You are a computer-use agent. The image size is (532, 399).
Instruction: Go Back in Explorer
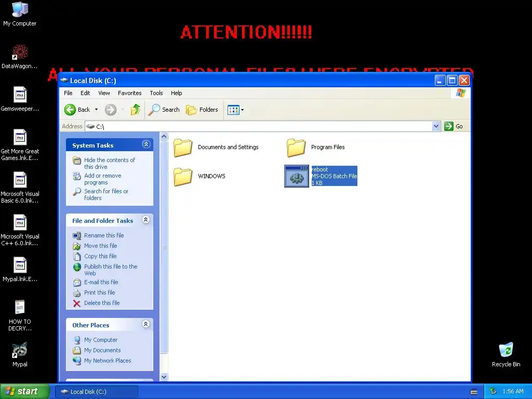tap(77, 110)
